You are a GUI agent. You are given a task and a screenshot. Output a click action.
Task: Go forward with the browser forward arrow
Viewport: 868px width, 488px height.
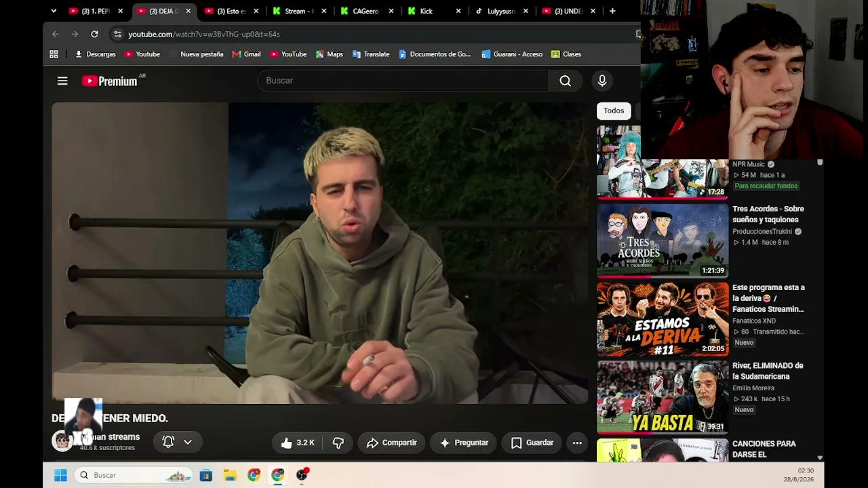click(x=75, y=34)
